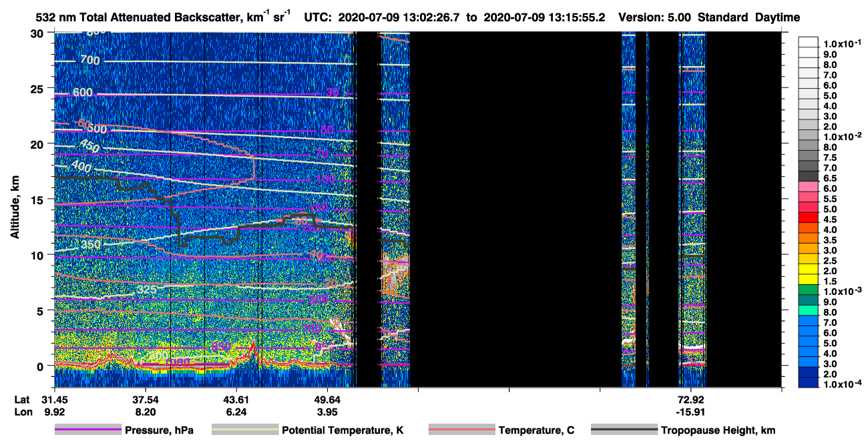The image size is (868, 445).
Task: Click the Lon row label
Action: pos(23,412)
